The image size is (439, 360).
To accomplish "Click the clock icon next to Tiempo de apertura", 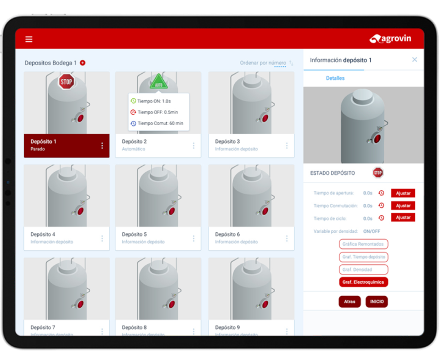I will pos(381,193).
